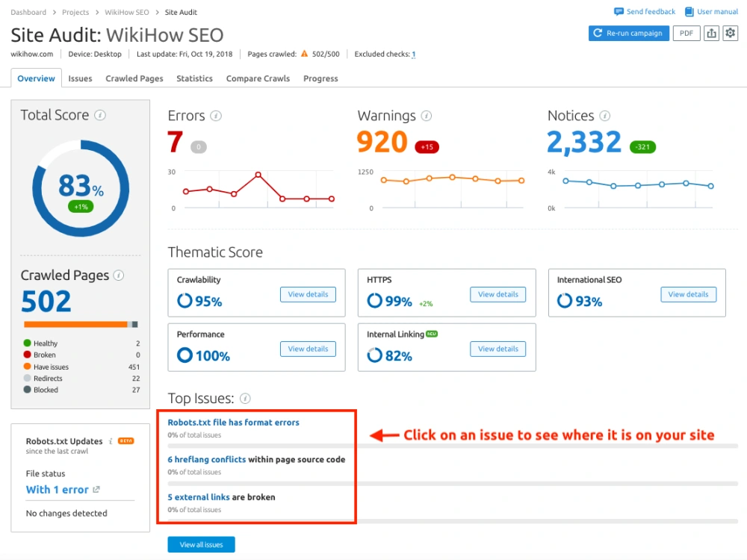Image resolution: width=747 pixels, height=560 pixels.
Task: Click the crawled pages orange progress bar
Action: click(75, 324)
